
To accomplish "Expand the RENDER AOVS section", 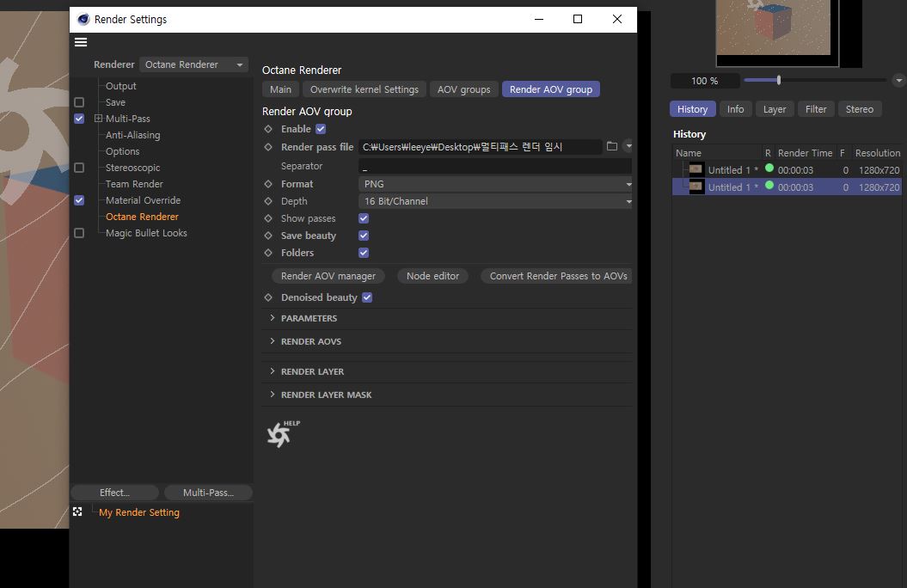I will tap(272, 341).
